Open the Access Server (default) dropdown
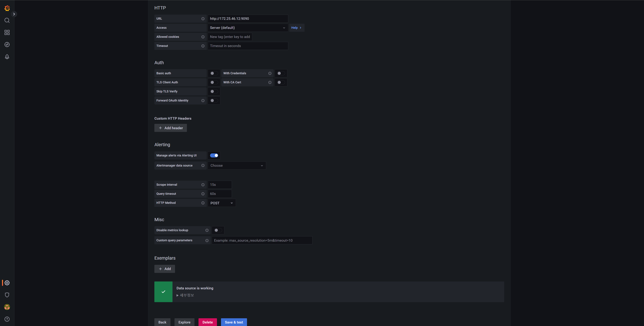This screenshot has width=644, height=326. (248, 28)
